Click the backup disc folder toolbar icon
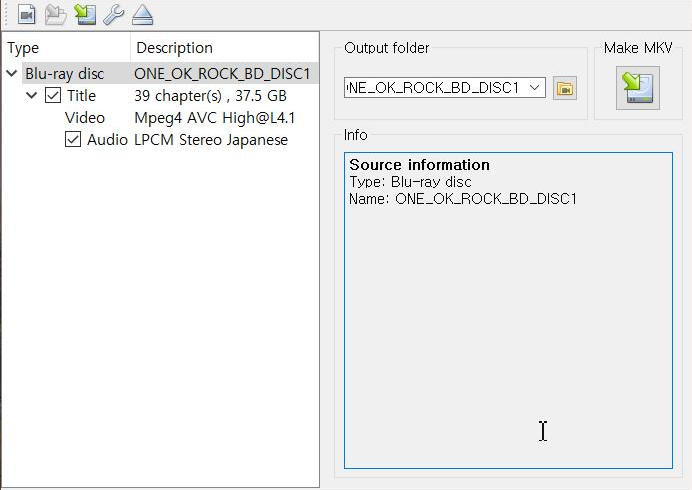 56,15
